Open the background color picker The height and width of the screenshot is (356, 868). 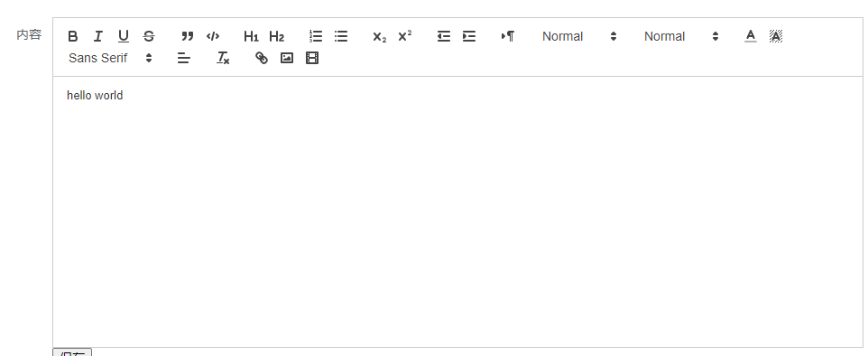[776, 37]
